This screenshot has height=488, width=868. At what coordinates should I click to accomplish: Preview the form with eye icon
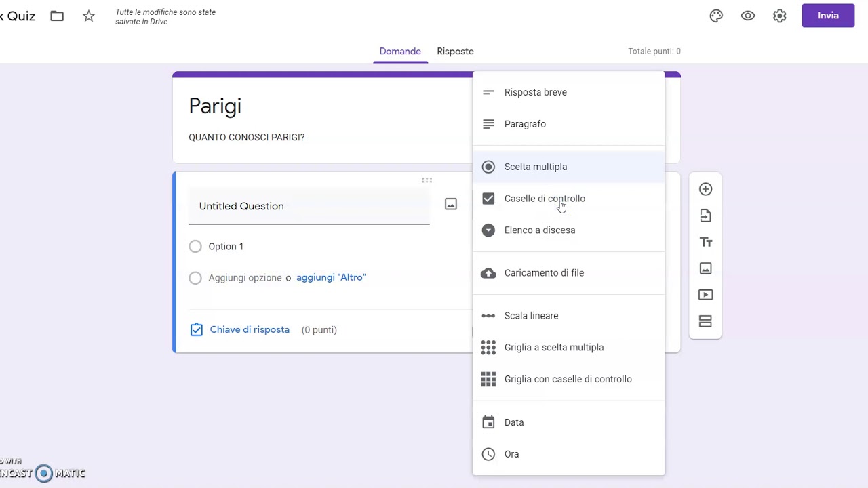tap(748, 16)
